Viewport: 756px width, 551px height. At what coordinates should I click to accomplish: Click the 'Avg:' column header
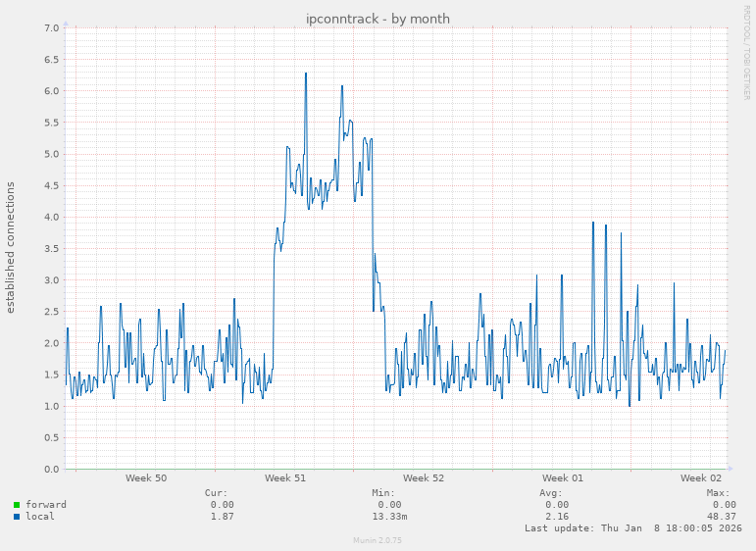(550, 493)
